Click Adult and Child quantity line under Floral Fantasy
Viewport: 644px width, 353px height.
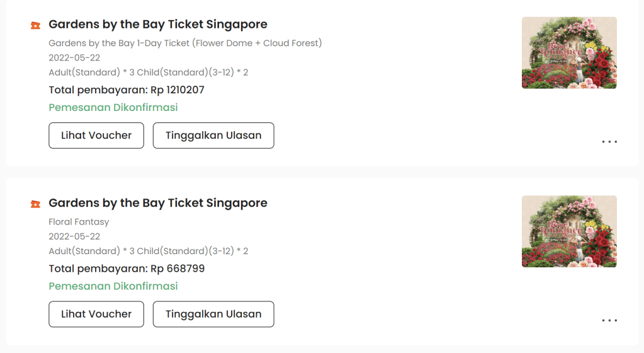(148, 251)
